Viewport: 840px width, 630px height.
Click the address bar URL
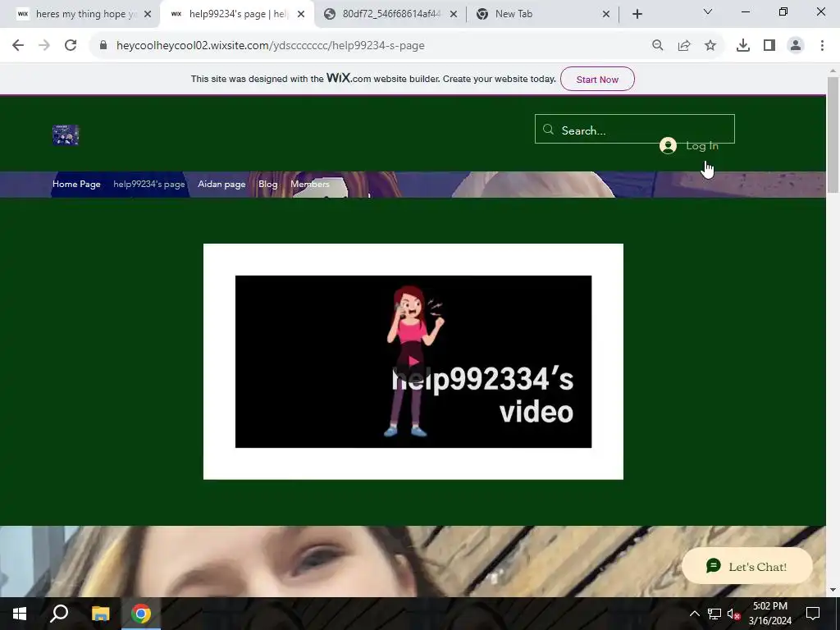pyautogui.click(x=271, y=46)
